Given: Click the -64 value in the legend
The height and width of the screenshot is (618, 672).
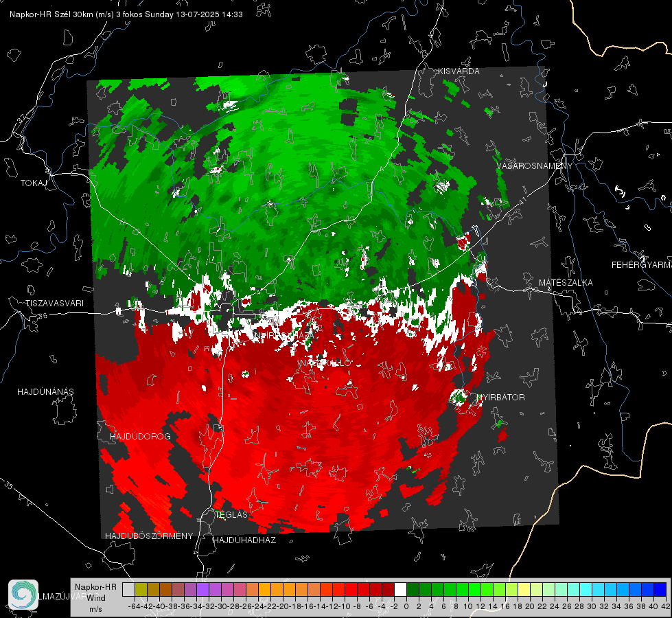Looking at the screenshot, I should (134, 606).
